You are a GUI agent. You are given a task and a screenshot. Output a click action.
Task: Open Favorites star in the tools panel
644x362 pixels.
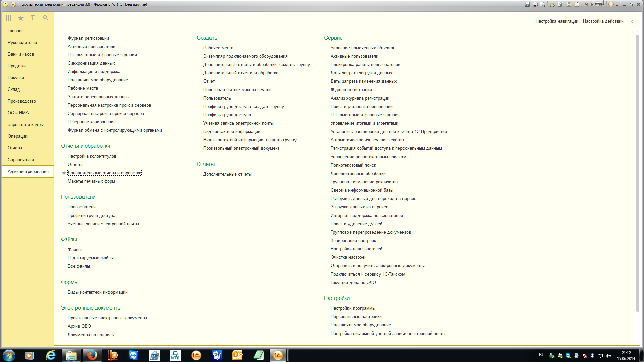coord(21,18)
